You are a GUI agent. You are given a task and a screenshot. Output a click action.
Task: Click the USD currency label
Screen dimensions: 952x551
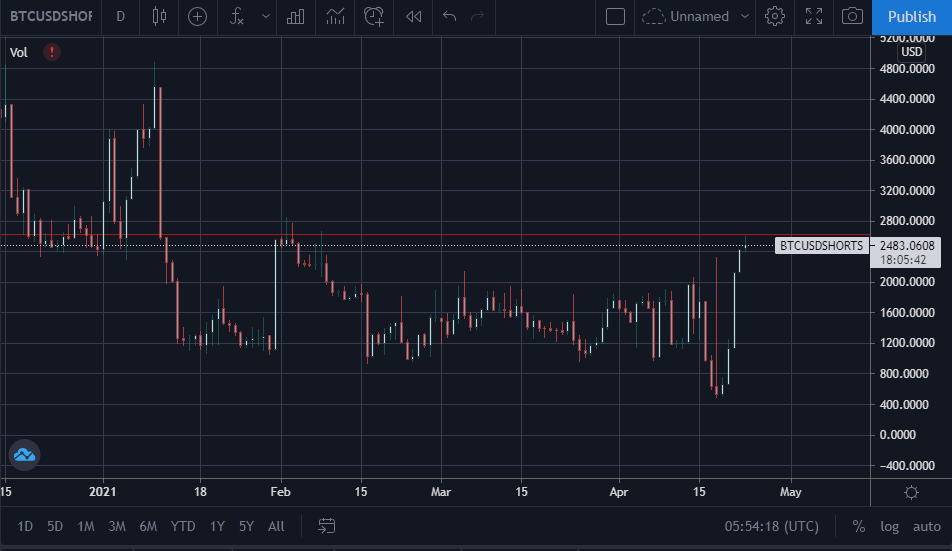point(911,52)
